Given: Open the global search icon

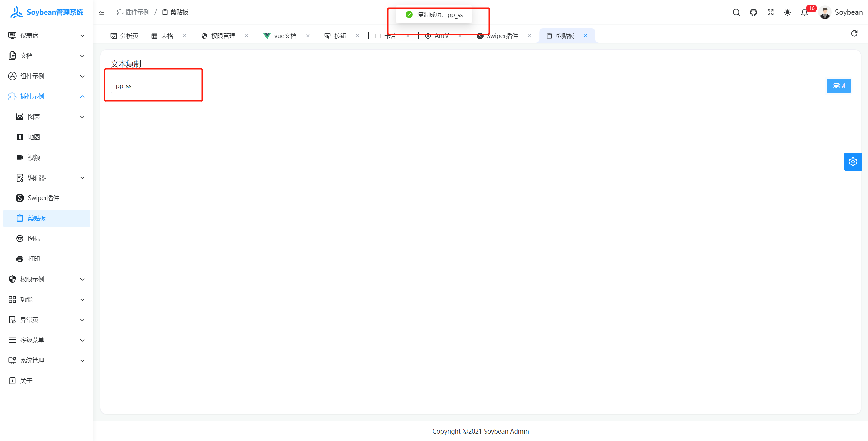Looking at the screenshot, I should (x=736, y=13).
